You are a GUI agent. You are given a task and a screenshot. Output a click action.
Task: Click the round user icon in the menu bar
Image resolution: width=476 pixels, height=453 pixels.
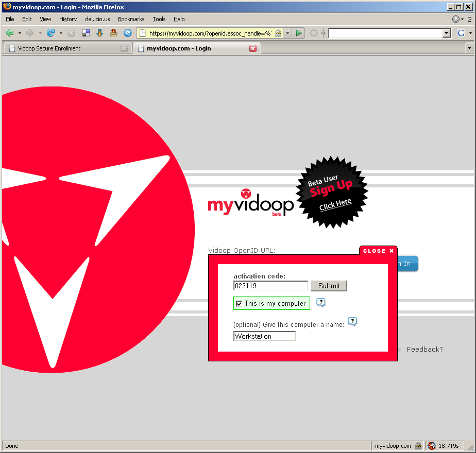456,19
